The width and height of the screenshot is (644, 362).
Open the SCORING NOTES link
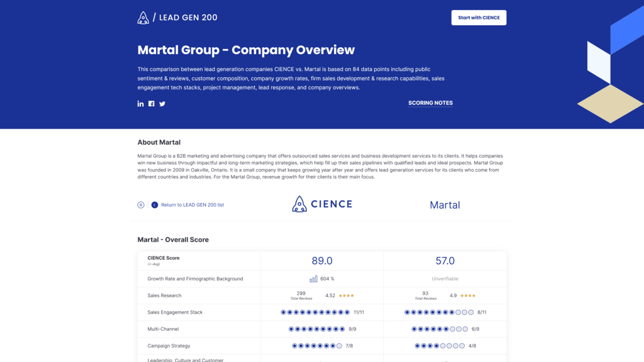pos(430,103)
